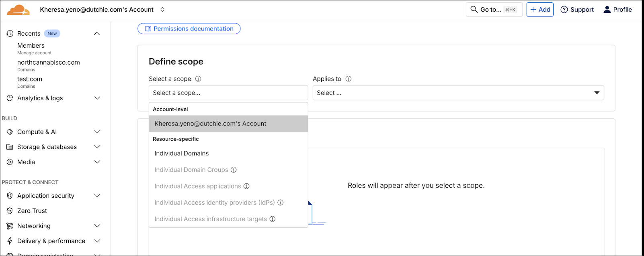The height and width of the screenshot is (256, 644).
Task: Click the BUILD section label
Action: 10,118
